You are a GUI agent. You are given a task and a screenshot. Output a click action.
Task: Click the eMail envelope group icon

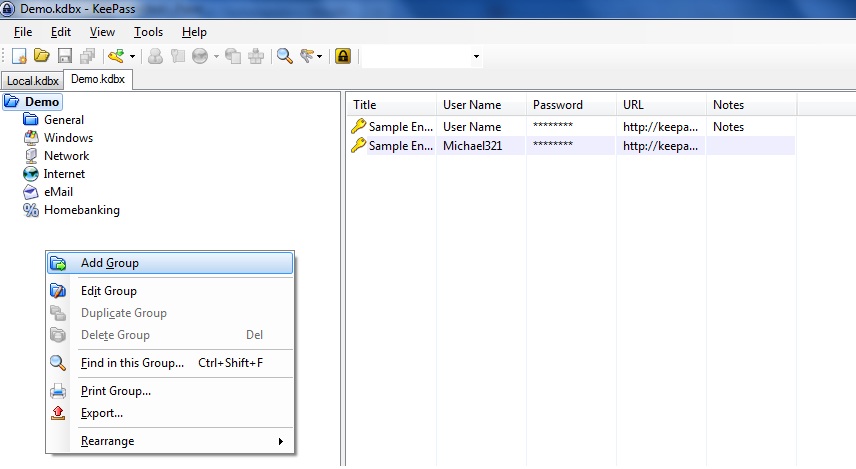31,192
